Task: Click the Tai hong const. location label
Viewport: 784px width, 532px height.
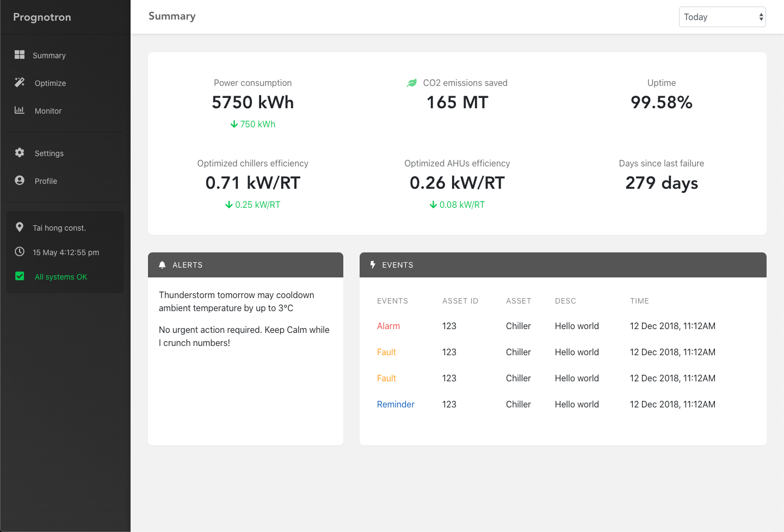Action: coord(59,228)
